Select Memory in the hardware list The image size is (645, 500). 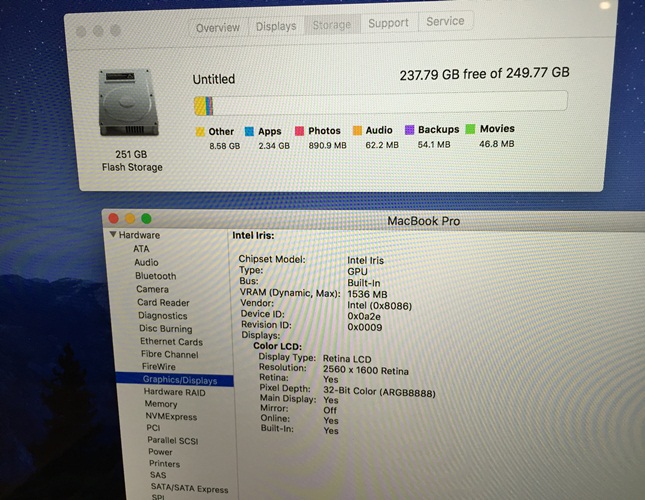161,404
